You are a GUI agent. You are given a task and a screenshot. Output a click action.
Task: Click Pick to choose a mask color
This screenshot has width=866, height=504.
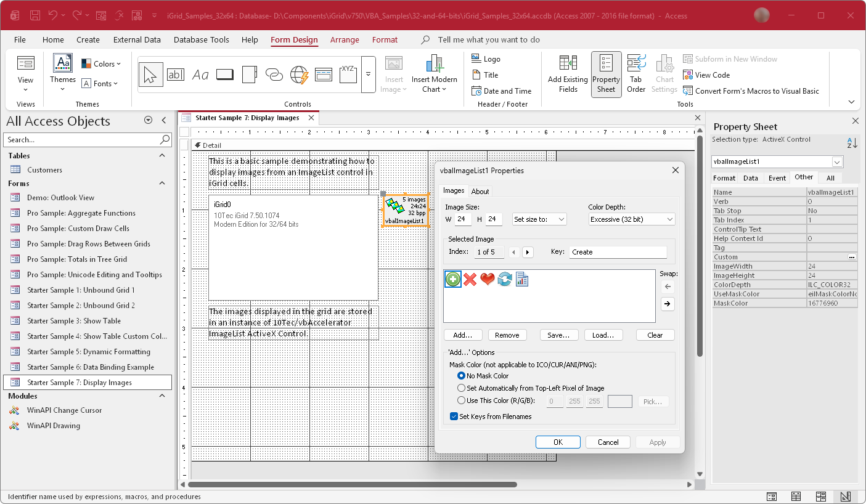(x=653, y=401)
